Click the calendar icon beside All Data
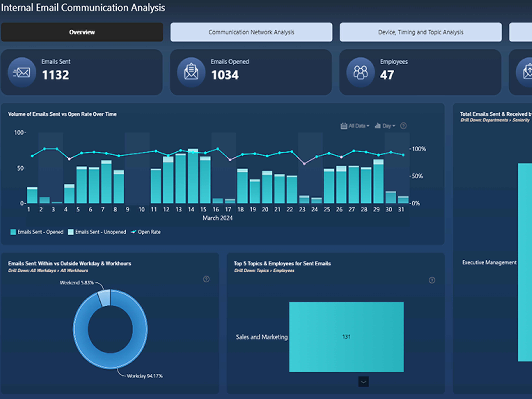This screenshot has width=532, height=399. pos(344,126)
